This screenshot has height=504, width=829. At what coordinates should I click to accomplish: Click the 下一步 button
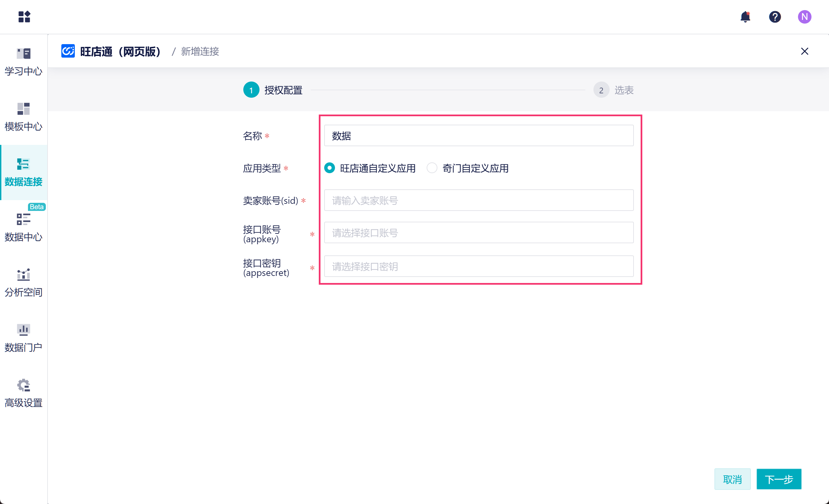pos(778,479)
